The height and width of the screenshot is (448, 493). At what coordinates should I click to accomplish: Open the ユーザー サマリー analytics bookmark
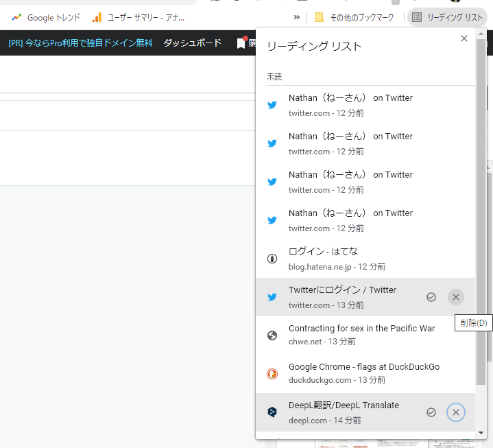click(x=139, y=18)
